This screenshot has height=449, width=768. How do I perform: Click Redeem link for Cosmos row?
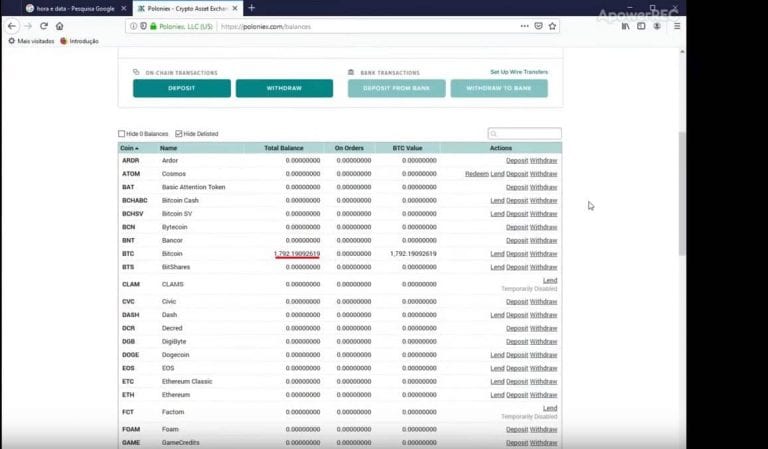477,174
